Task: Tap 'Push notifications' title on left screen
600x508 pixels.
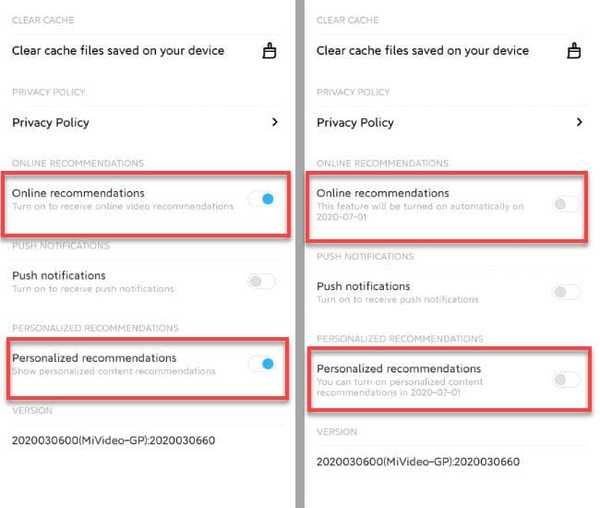Action: (59, 275)
